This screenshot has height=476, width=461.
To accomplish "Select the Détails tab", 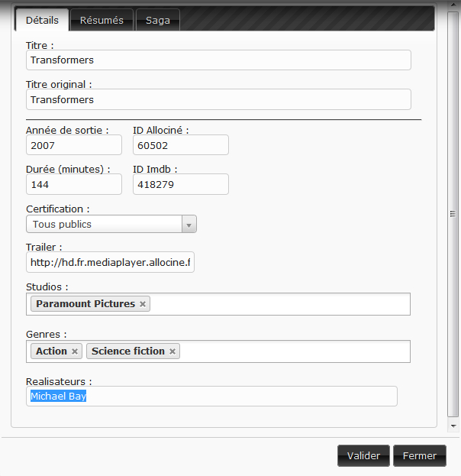I will [x=42, y=21].
